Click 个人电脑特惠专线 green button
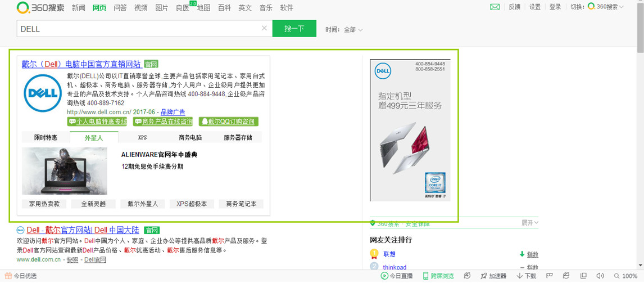 (x=97, y=122)
